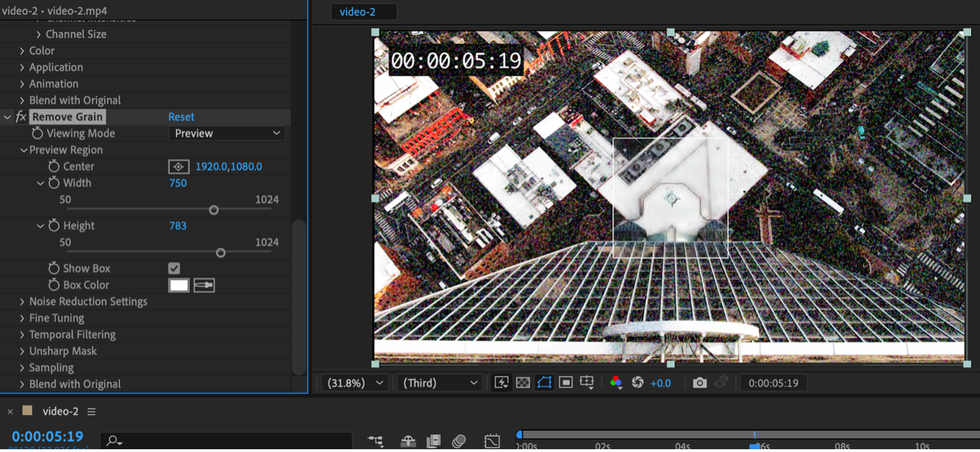Enable Motion Blur in the timeline

(x=458, y=442)
